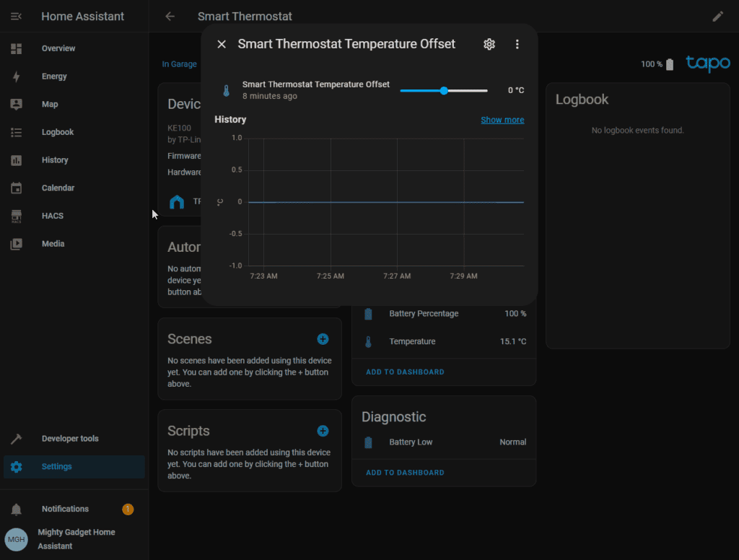Screen dimensions: 739x560
Task: Go to Energy in sidebar
Action: (54, 76)
